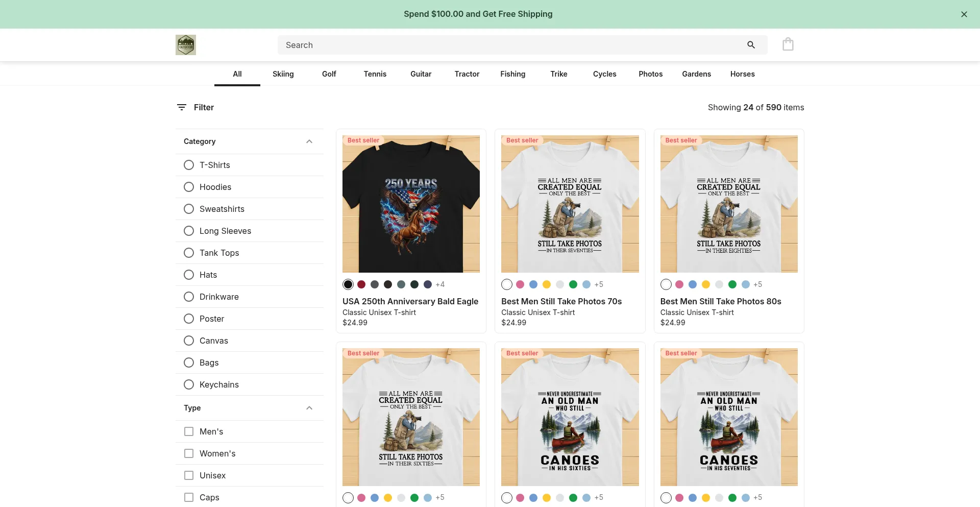Choose the Sweatshirts category radio
The image size is (980, 507).
coord(189,209)
